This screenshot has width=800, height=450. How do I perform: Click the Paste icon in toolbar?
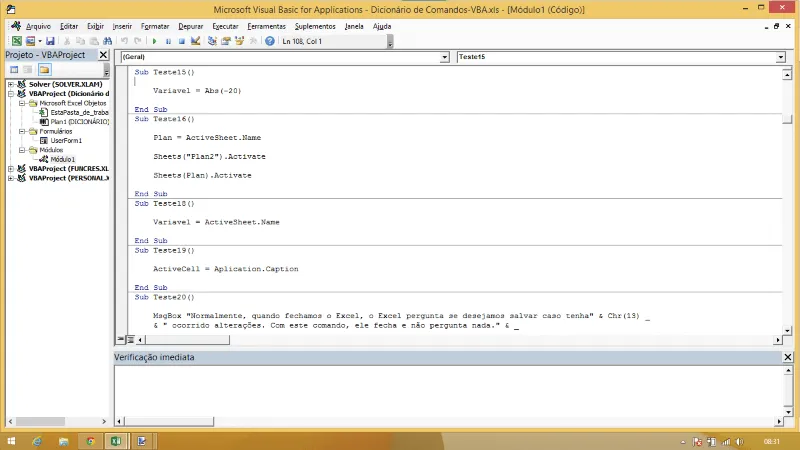pos(94,41)
